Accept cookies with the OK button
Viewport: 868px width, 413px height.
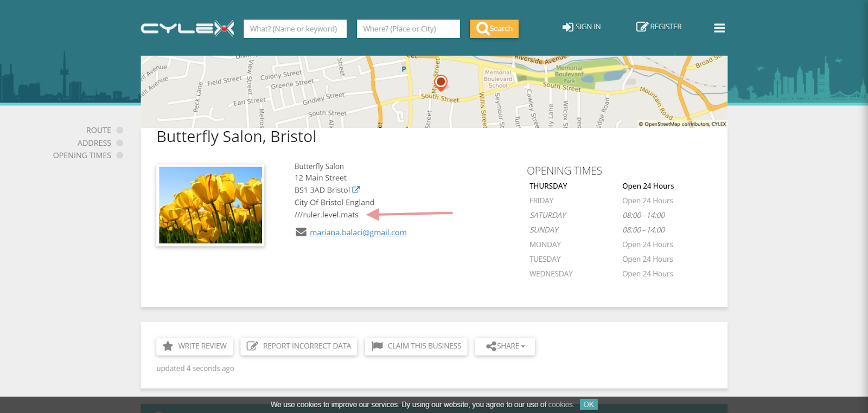click(x=589, y=404)
